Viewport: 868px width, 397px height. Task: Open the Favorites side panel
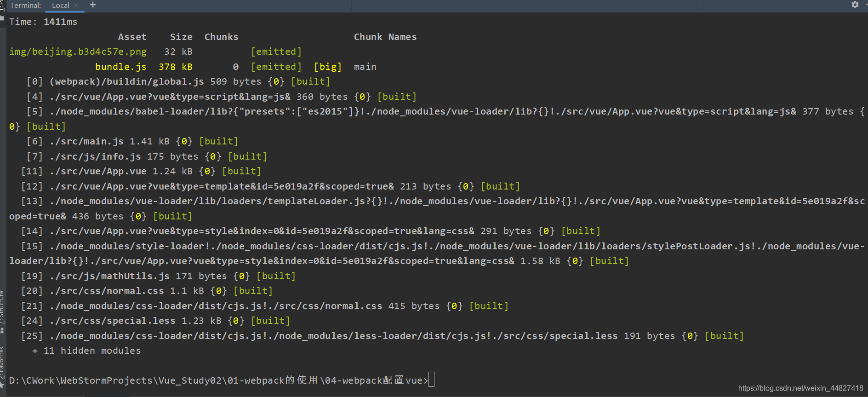pyautogui.click(x=2, y=363)
